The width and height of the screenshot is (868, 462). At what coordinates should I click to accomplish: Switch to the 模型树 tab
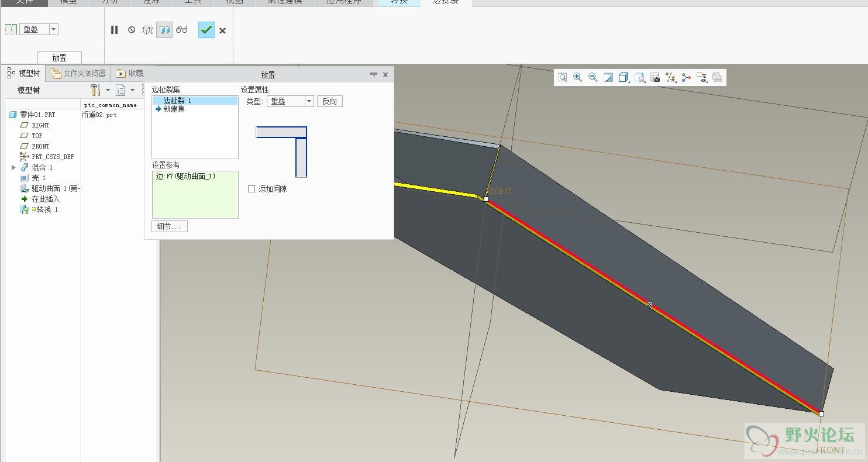24,73
